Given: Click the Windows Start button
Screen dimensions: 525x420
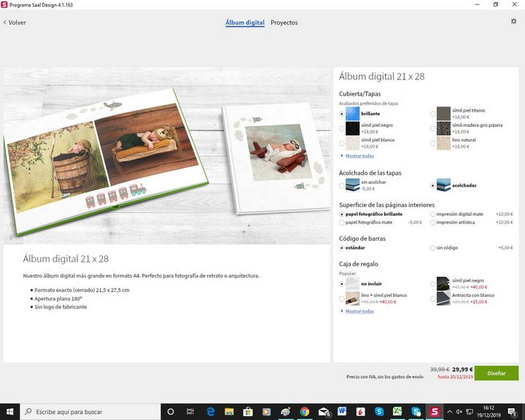Looking at the screenshot, I should click(10, 412).
